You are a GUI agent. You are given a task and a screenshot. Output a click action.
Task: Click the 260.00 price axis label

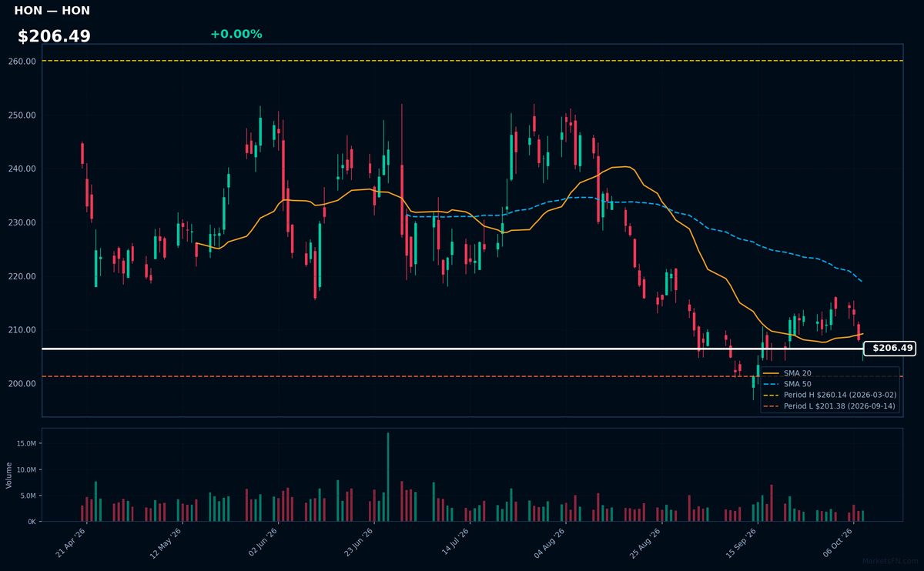[x=22, y=62]
